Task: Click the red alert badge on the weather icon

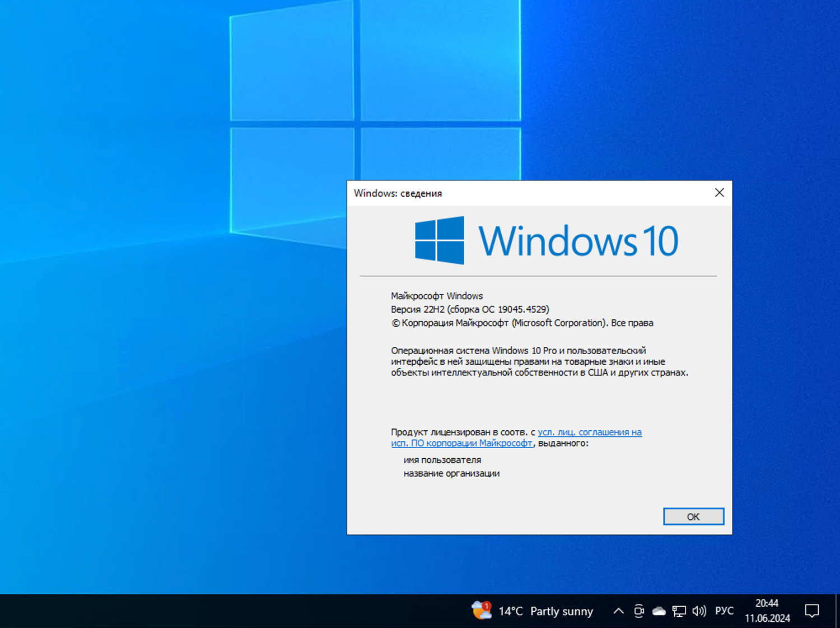Action: pos(487,605)
